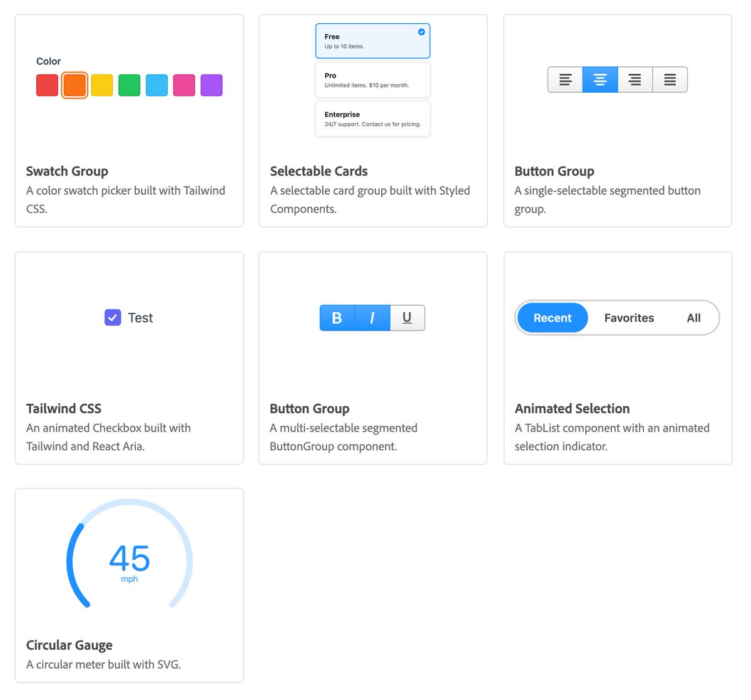The image size is (751, 700).
Task: Click the 45 mph circular gauge
Action: pos(130,554)
